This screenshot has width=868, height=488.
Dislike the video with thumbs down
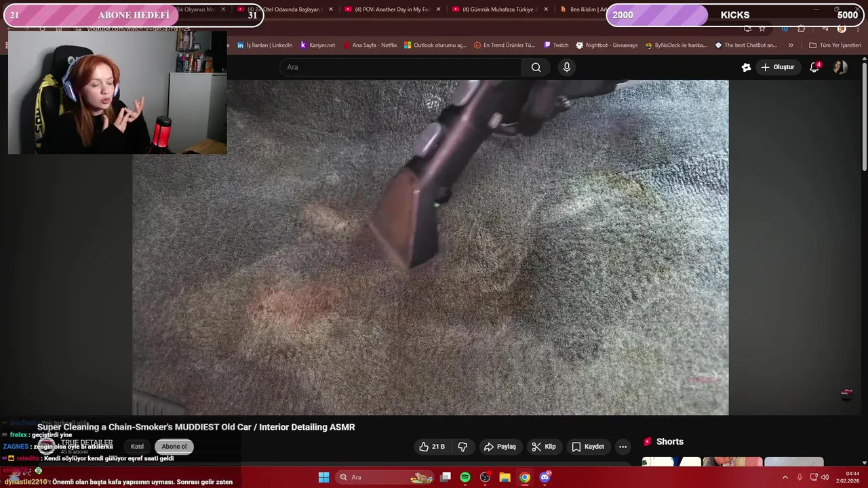[x=462, y=447]
